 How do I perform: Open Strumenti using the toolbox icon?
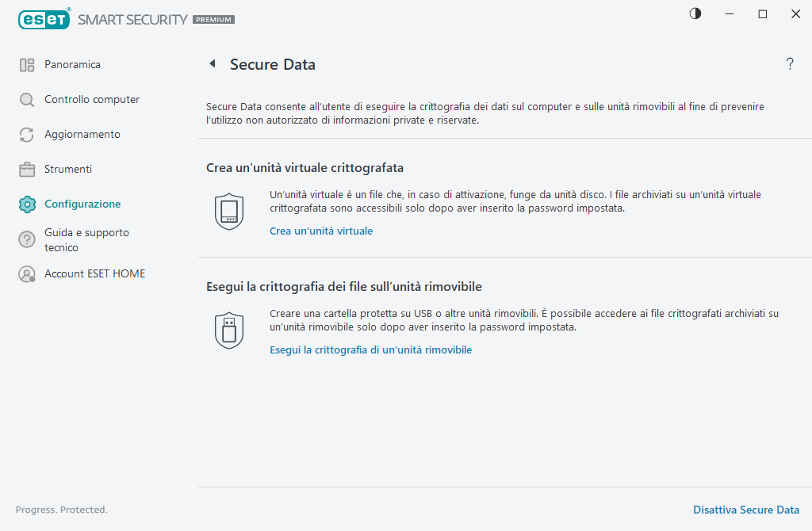(x=26, y=169)
